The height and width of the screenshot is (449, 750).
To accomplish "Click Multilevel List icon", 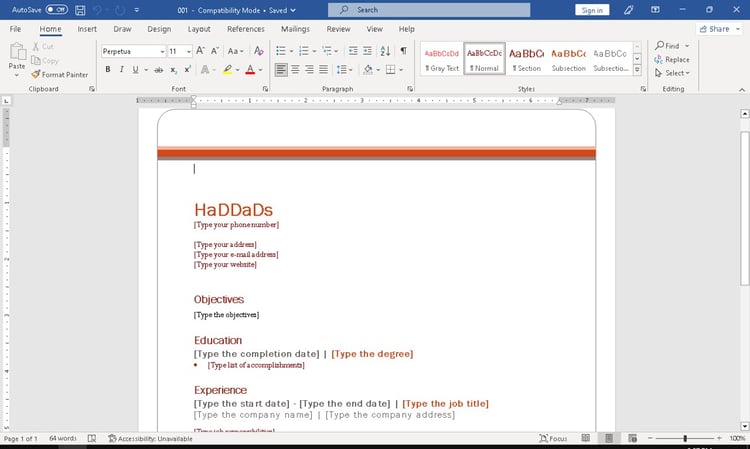I will pos(327,51).
